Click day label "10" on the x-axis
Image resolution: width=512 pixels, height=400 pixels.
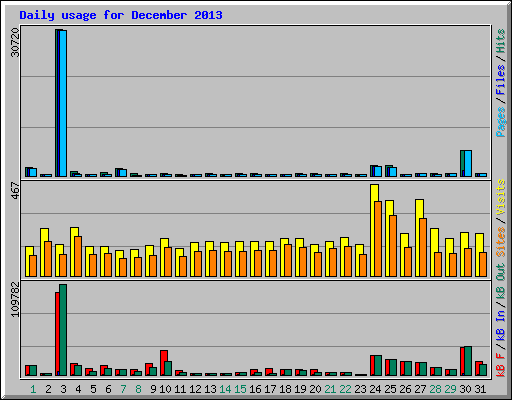click(165, 389)
